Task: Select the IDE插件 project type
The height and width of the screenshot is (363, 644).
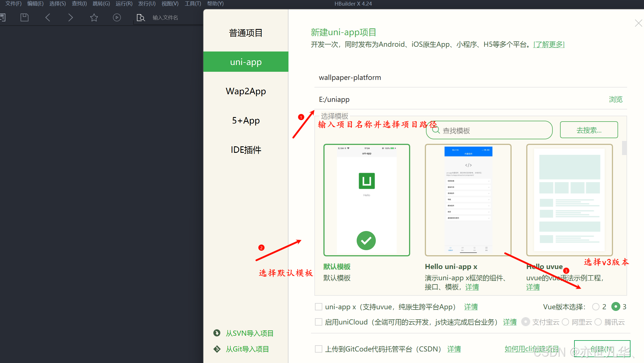Action: point(246,150)
